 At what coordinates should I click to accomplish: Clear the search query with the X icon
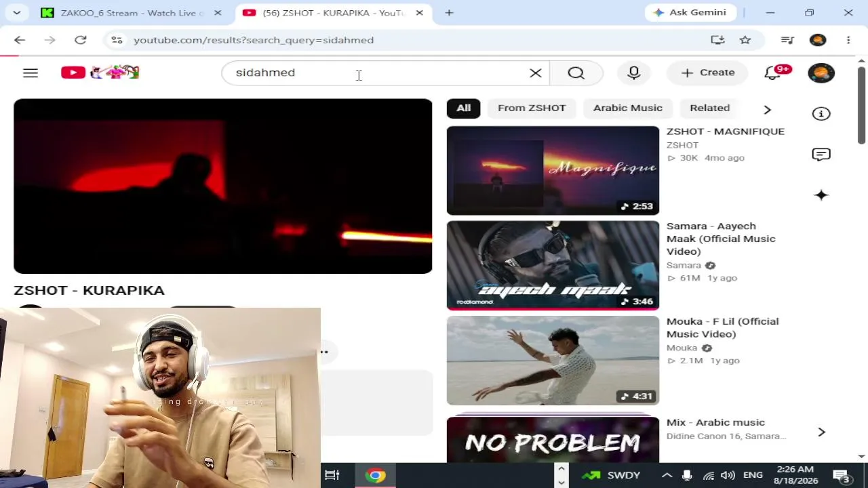536,73
